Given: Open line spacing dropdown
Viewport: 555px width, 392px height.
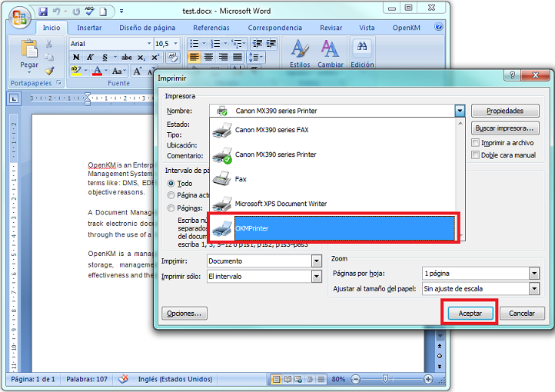Looking at the screenshot, I should click(257, 57).
